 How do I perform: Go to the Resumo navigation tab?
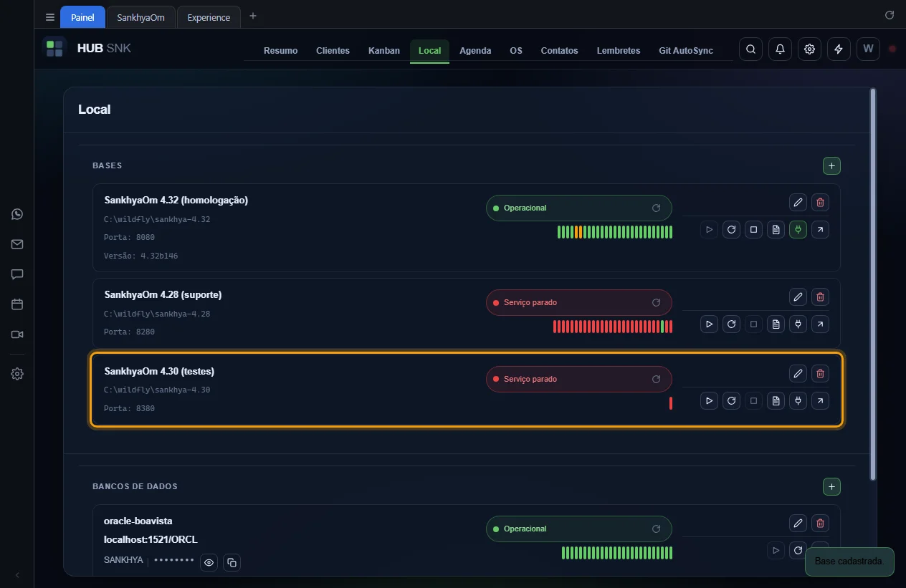point(280,51)
